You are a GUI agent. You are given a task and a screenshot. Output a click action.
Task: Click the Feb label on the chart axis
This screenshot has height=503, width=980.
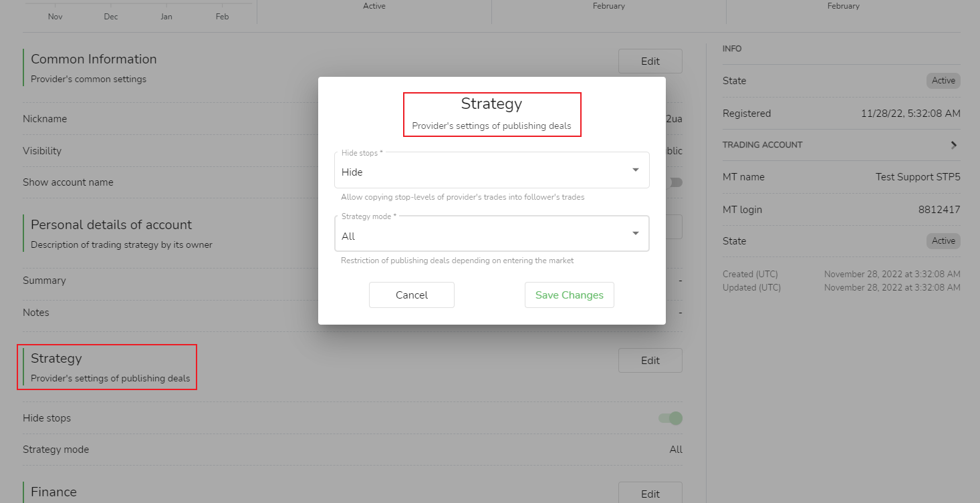[222, 17]
